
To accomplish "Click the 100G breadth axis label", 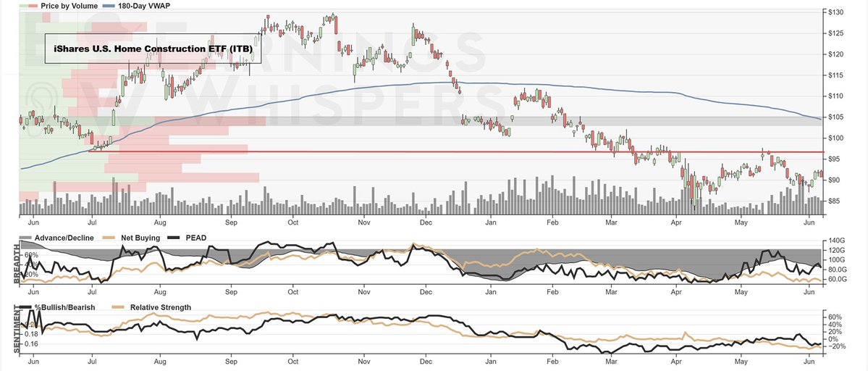I will point(836,259).
